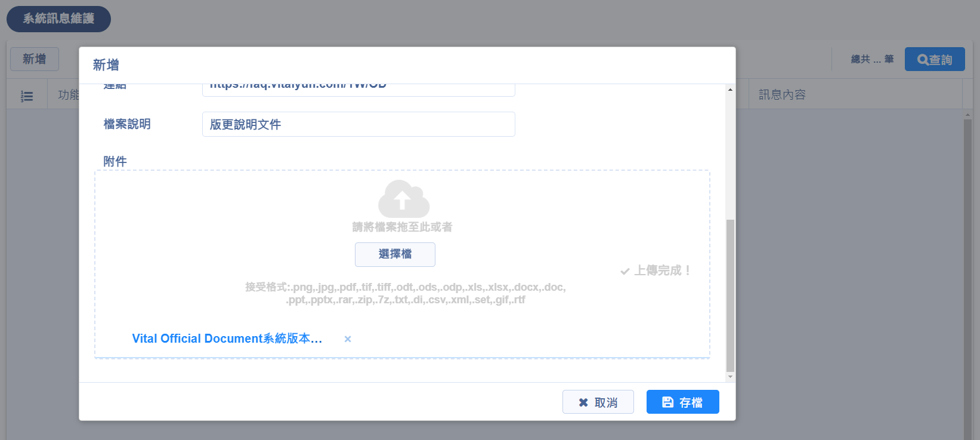980x440 pixels.
Task: Click the dialog's vertical scrollbar thumb
Action: tap(730, 296)
